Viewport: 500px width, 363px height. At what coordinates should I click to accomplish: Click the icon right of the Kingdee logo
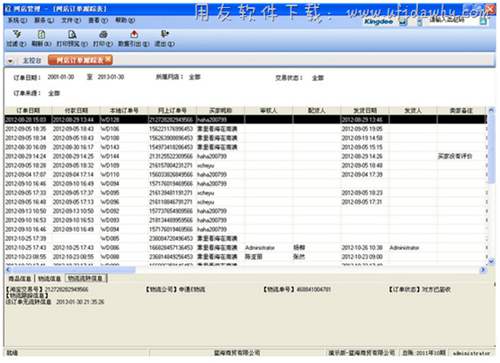403,22
